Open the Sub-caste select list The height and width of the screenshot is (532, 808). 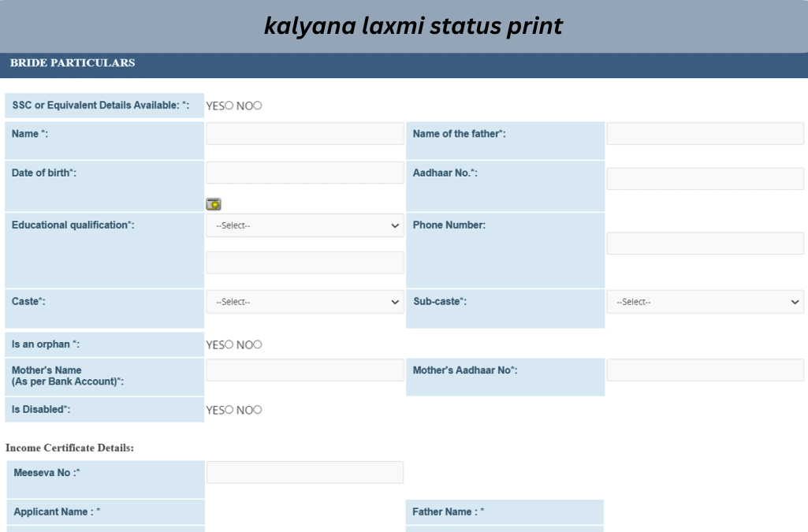click(x=705, y=302)
